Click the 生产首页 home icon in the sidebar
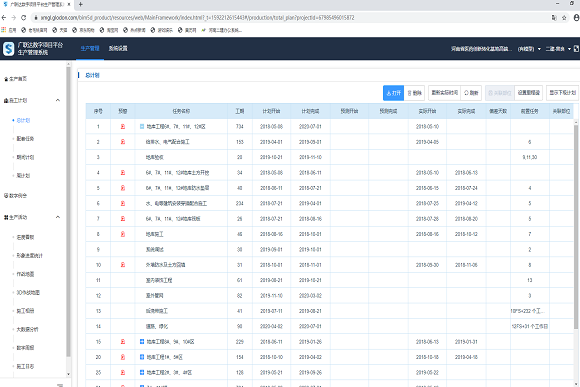 pos(6,79)
